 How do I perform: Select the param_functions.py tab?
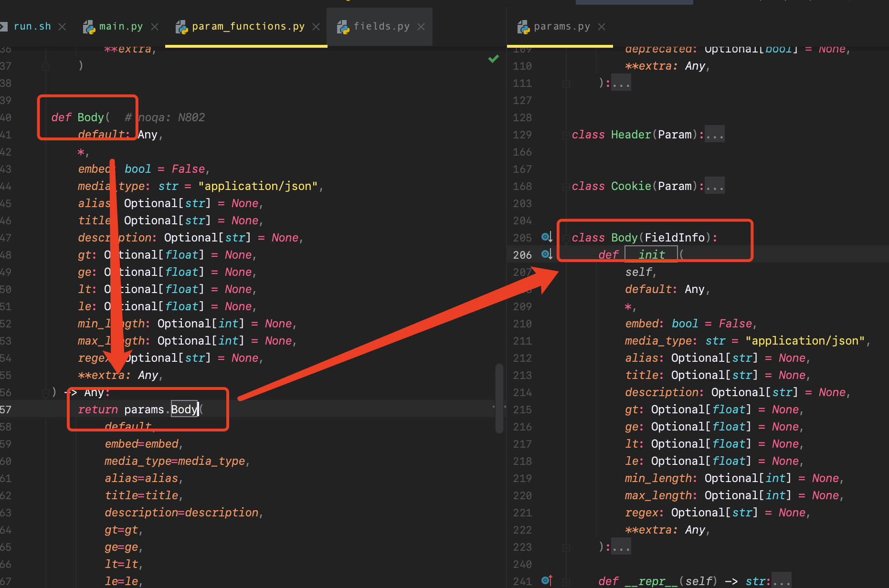tap(248, 27)
